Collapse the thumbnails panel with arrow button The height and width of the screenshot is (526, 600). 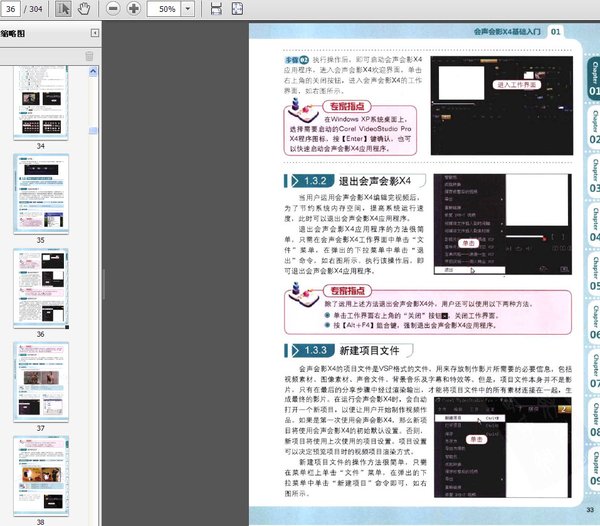93,34
